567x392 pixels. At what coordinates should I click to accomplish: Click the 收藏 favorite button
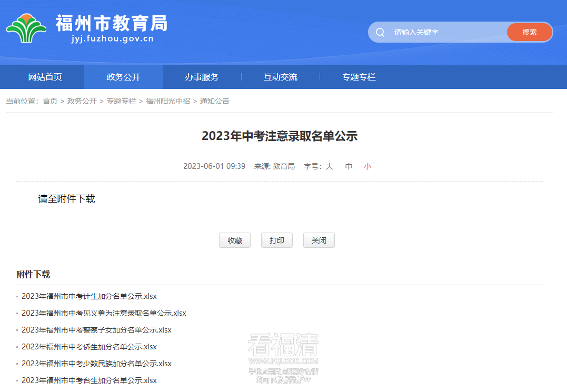(234, 240)
